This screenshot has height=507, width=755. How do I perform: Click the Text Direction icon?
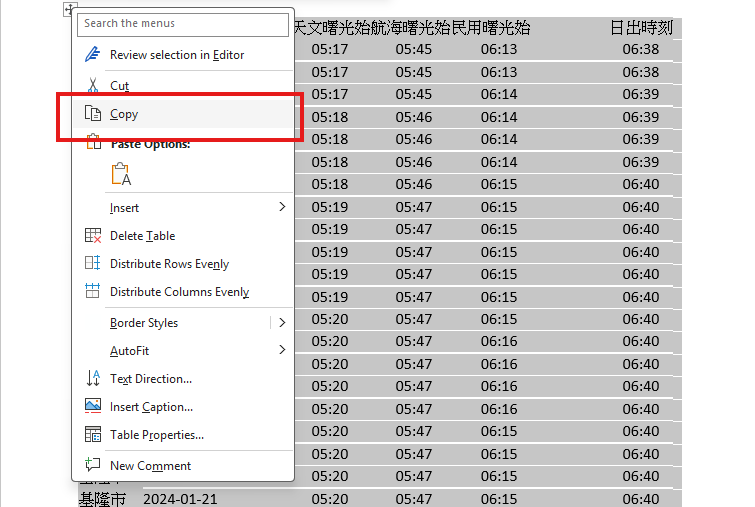tap(93, 379)
